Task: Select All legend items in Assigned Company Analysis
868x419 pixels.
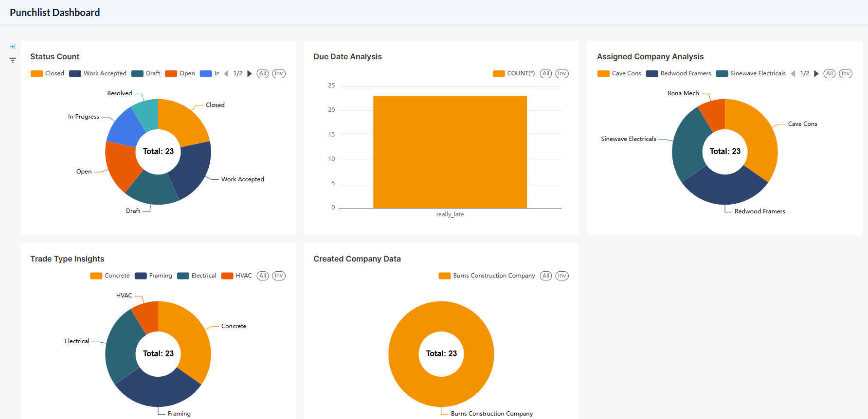Action: [x=830, y=73]
